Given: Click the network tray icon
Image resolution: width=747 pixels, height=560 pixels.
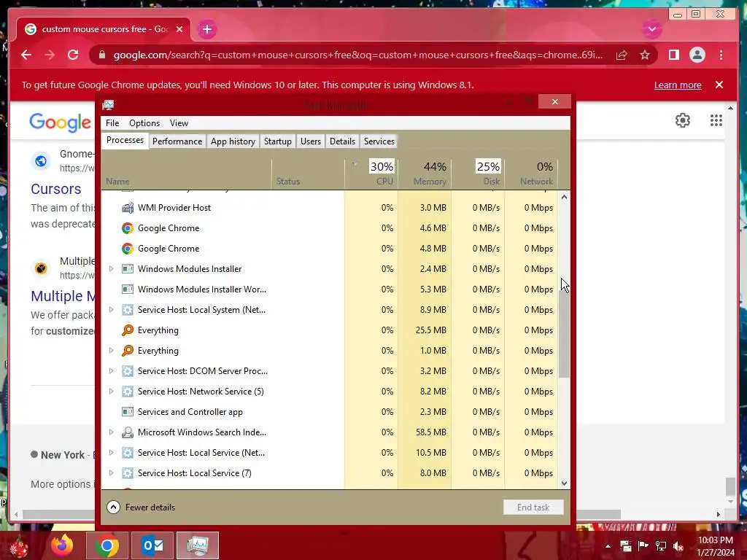Looking at the screenshot, I should [661, 546].
